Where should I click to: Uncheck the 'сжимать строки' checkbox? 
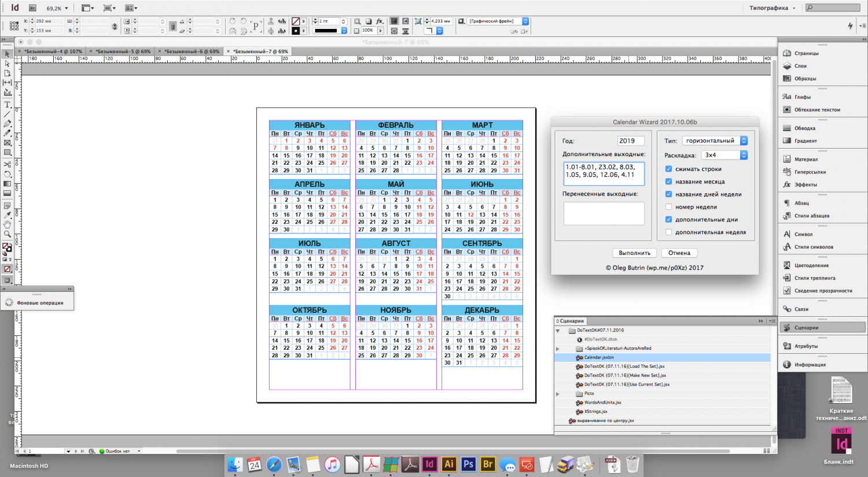coord(669,169)
